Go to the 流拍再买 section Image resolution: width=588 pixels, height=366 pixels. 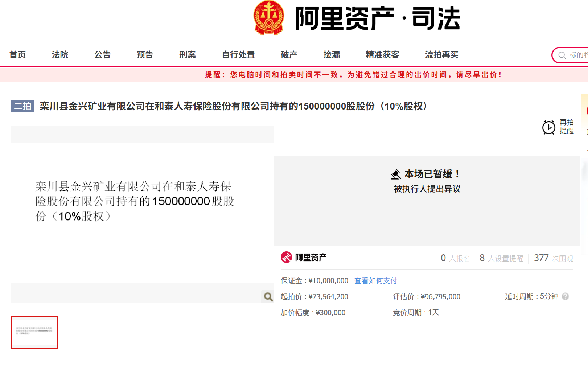tap(442, 55)
